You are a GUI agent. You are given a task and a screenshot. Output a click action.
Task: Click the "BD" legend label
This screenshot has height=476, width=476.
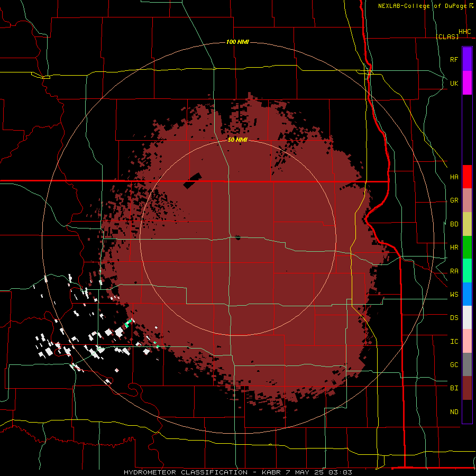[x=454, y=224]
